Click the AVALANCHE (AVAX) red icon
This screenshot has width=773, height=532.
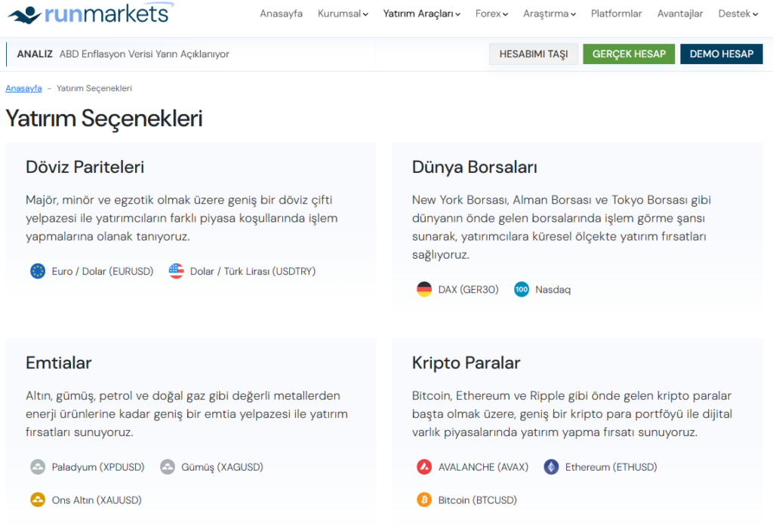[x=426, y=466]
